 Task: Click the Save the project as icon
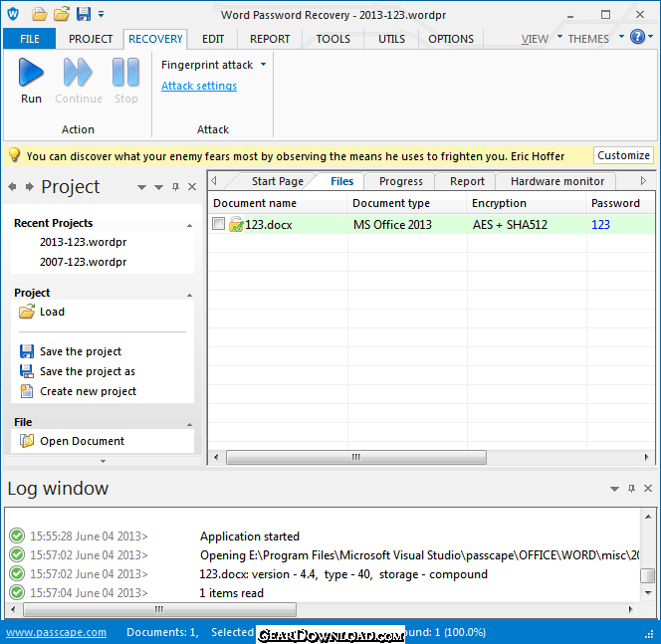coord(27,371)
